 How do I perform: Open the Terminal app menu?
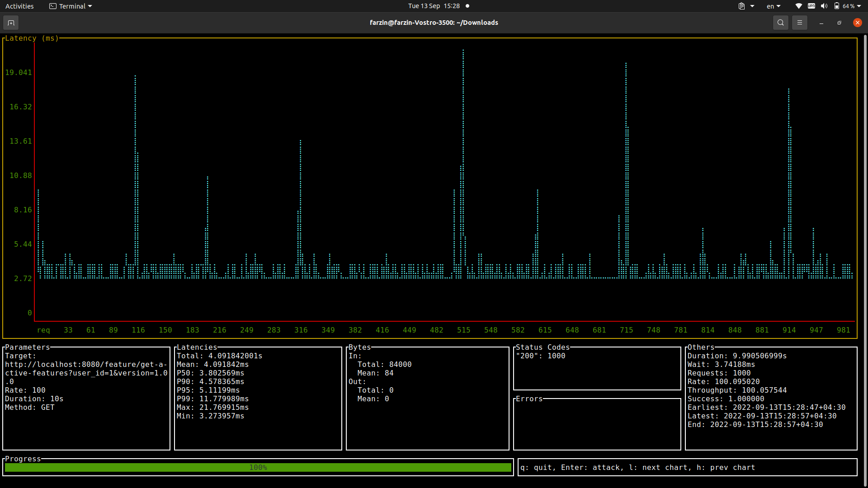coord(71,6)
